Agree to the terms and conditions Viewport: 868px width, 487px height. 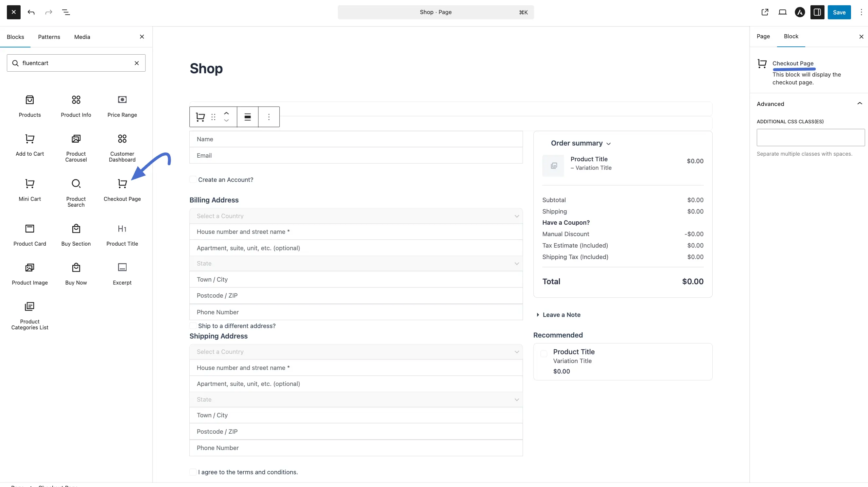193,472
